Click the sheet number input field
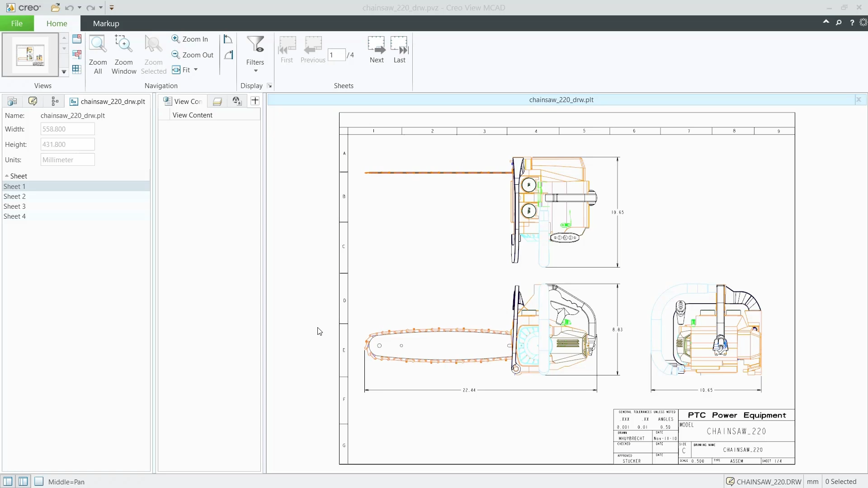This screenshot has height=488, width=868. 336,55
